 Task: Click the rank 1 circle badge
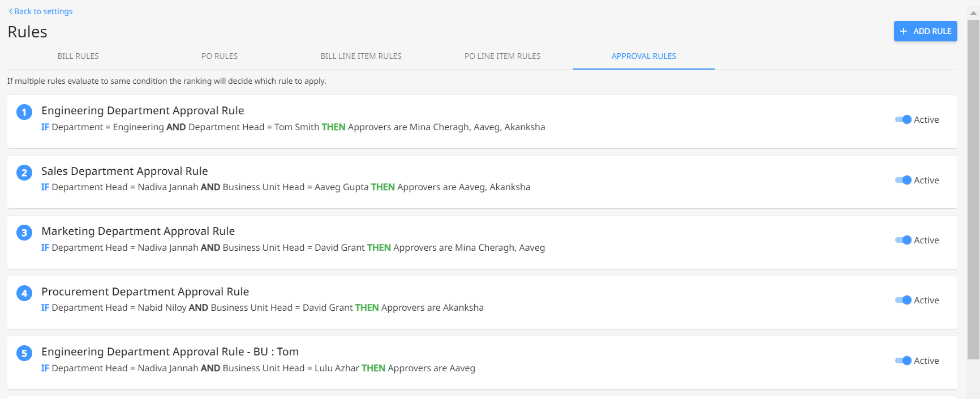pos(24,112)
